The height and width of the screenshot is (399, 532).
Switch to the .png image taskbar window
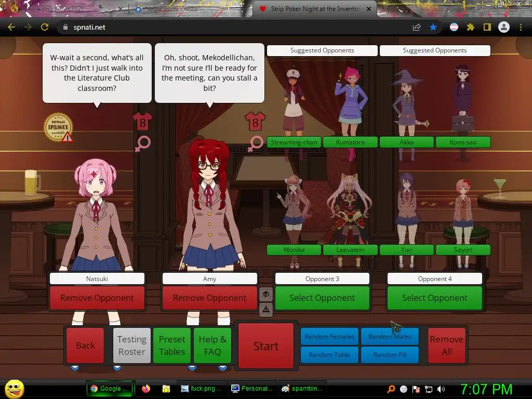coord(201,389)
